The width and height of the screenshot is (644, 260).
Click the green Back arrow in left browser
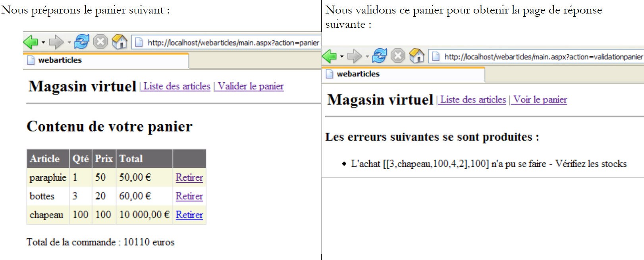(31, 42)
